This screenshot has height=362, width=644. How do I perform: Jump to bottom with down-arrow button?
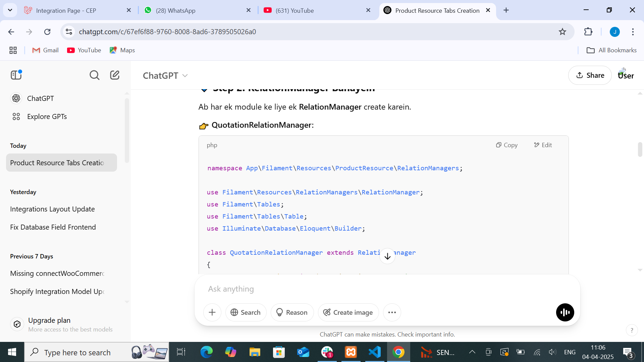point(387,256)
